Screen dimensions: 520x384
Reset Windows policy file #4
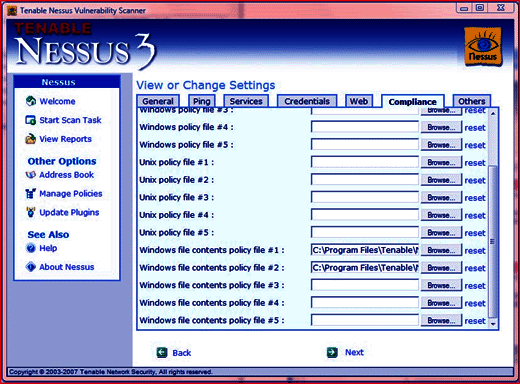point(475,128)
